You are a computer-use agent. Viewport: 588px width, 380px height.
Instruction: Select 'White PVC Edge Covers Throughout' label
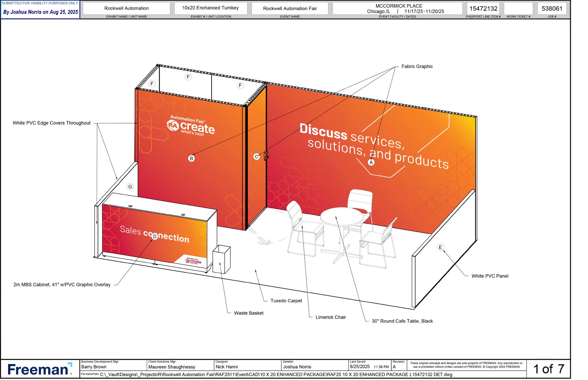click(52, 123)
